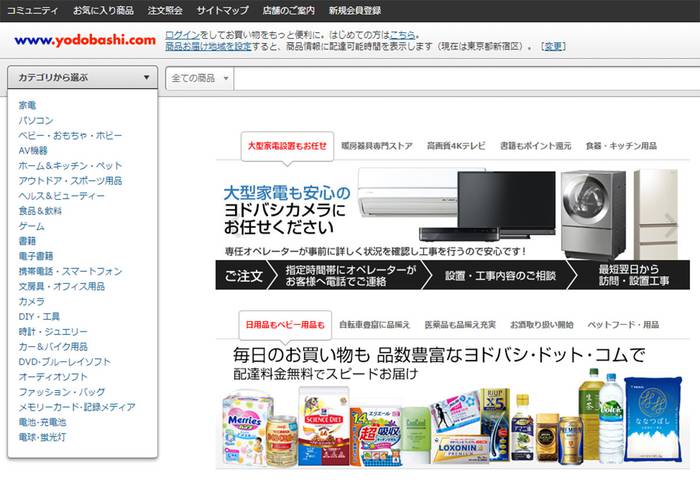Open お気に入り商品 in top bar

pos(103,10)
